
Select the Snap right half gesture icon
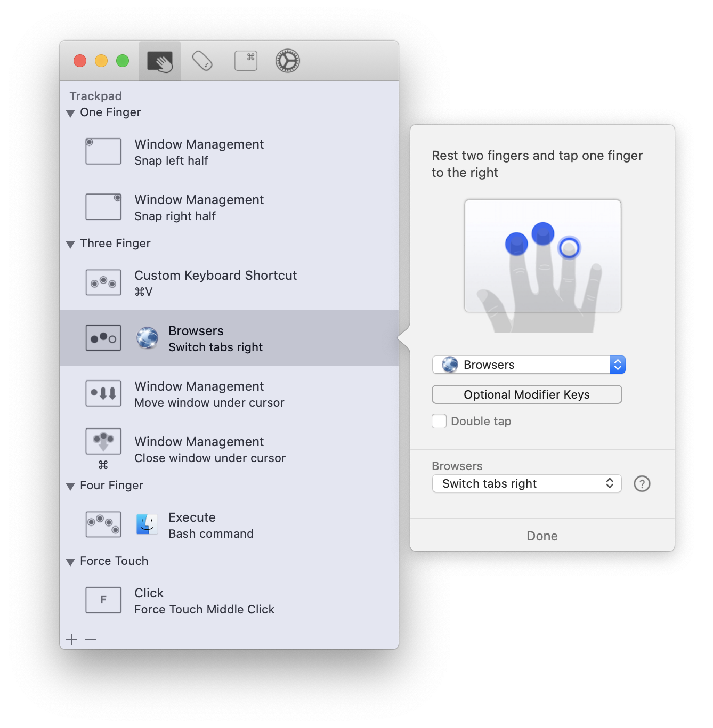[103, 207]
